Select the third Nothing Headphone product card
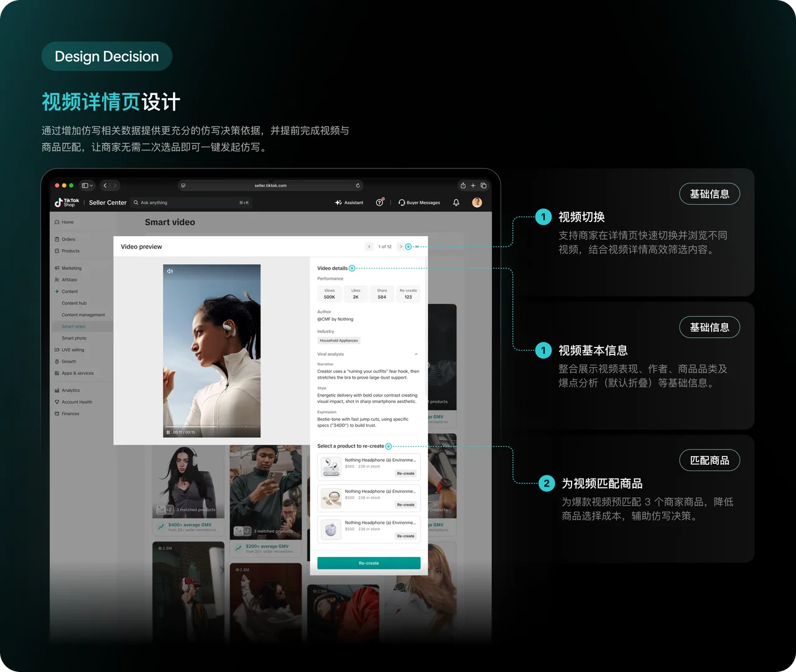Viewport: 796px width, 672px height. pyautogui.click(x=369, y=530)
